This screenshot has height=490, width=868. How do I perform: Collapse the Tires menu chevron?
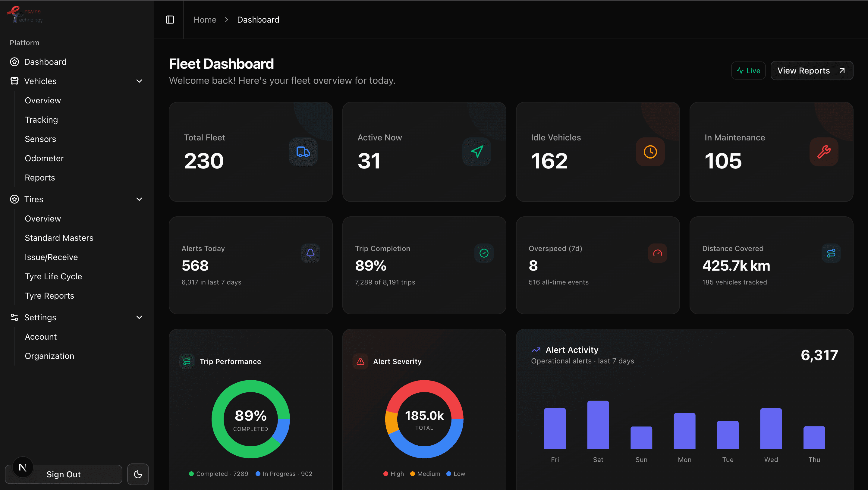[x=139, y=199]
